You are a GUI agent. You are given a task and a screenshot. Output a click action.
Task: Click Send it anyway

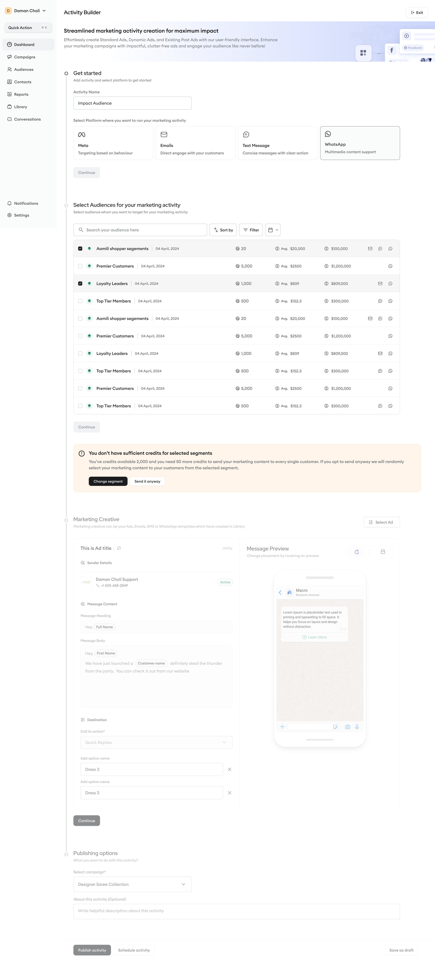(147, 482)
